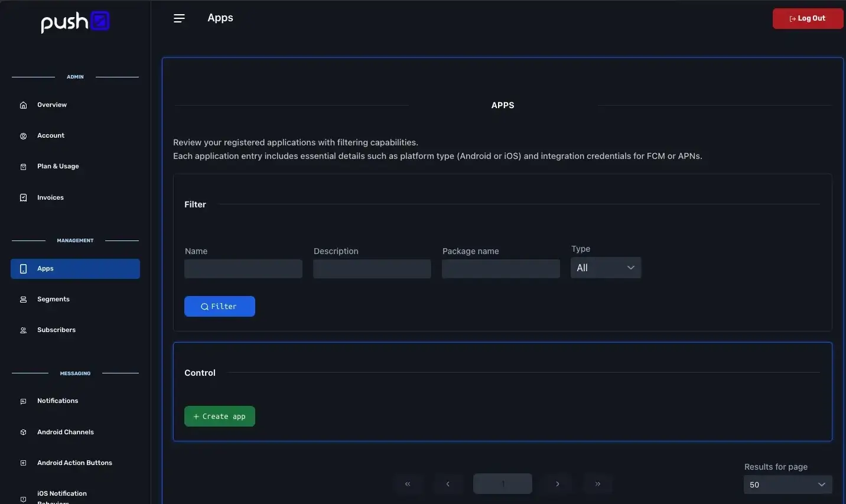Select the Overview home icon in sidebar
Image resolution: width=846 pixels, height=504 pixels.
click(x=22, y=105)
